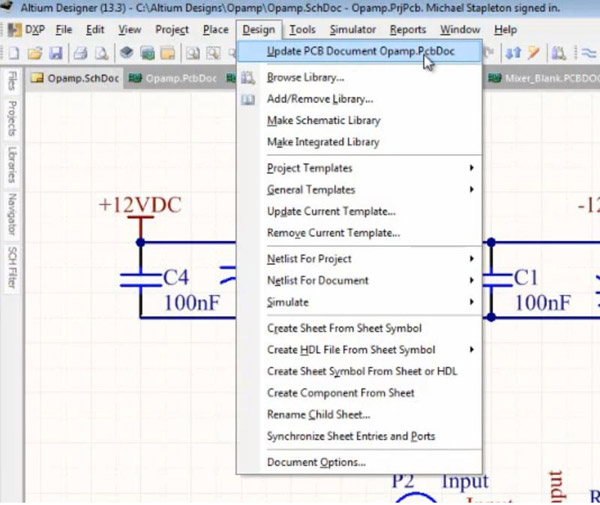Choose Make Integrated Library

coord(359,142)
